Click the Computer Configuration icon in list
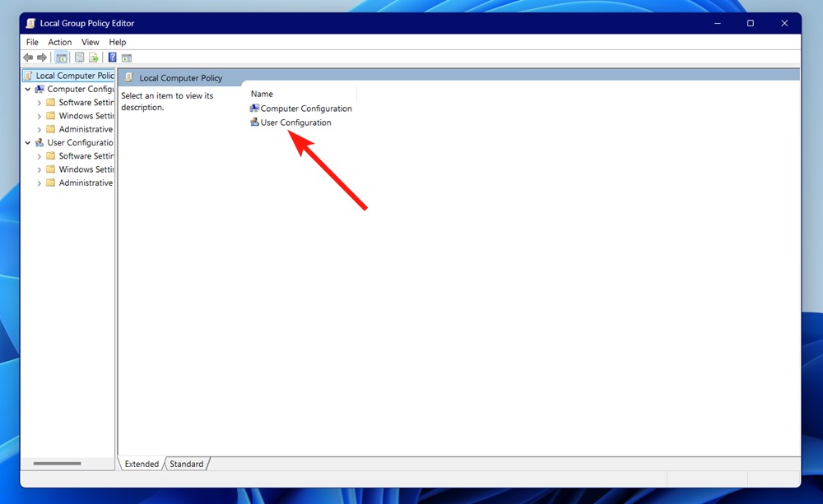 click(x=254, y=108)
